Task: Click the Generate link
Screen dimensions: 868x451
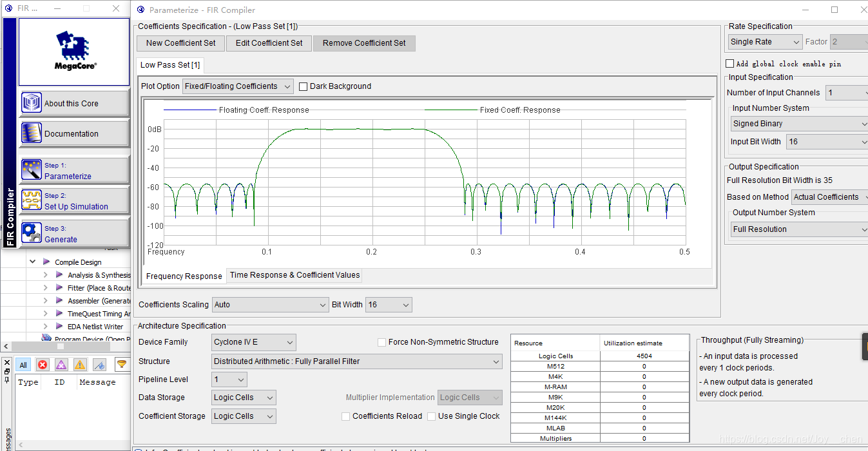Action: (61, 240)
